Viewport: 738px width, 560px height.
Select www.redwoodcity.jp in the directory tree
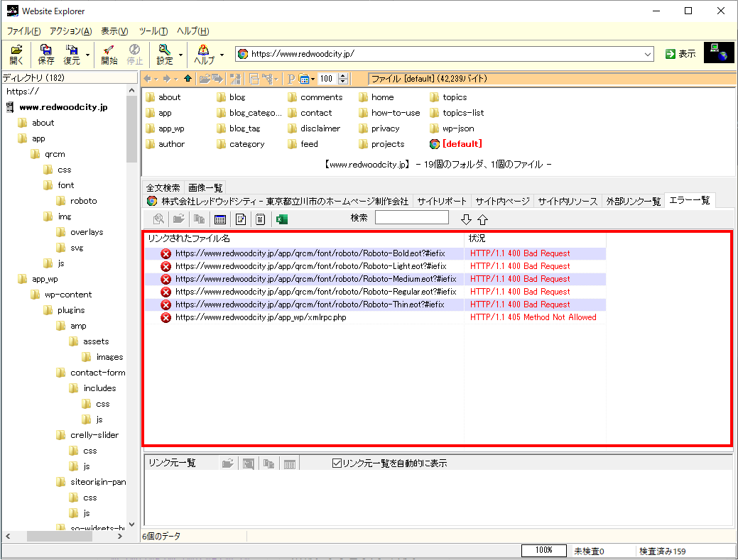tap(63, 107)
